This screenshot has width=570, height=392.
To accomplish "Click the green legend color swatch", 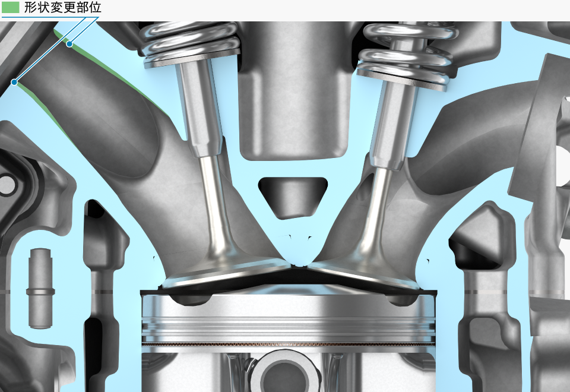I will pyautogui.click(x=11, y=7).
